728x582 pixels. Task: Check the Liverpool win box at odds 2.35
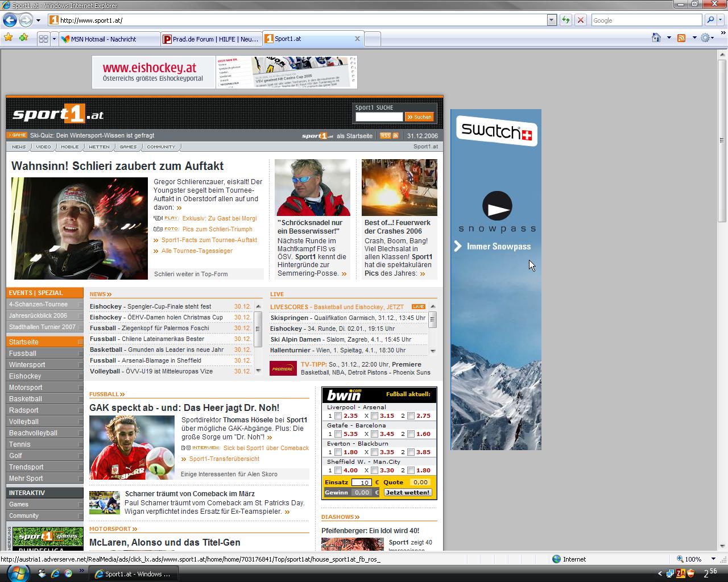tap(338, 416)
